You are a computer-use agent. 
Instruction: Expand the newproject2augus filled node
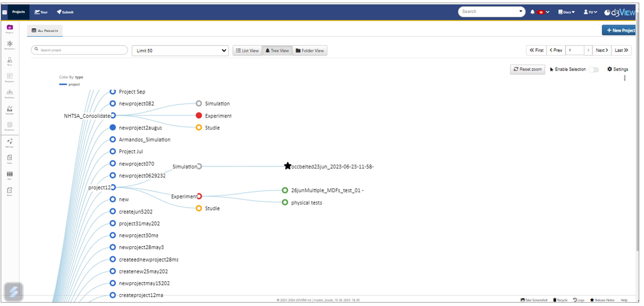(x=113, y=127)
